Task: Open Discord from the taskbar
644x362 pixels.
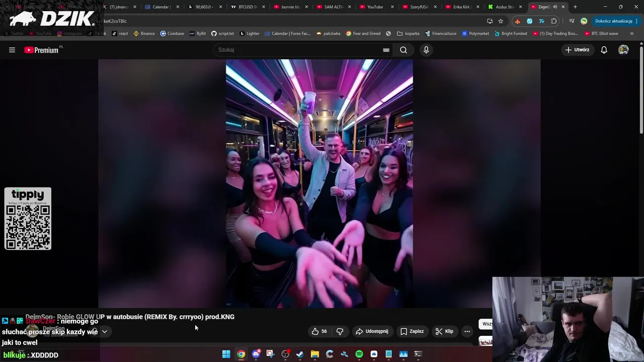Action: [x=256, y=354]
